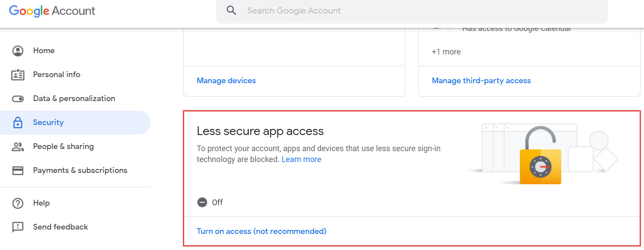
Task: Click the Personal info ID card icon
Action: point(18,75)
